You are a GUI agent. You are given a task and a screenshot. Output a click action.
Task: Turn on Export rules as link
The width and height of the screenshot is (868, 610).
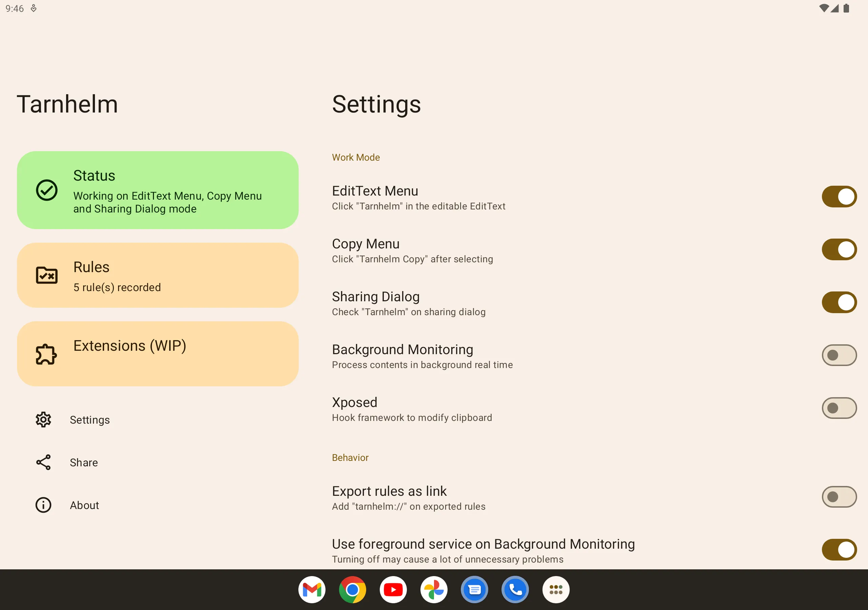click(x=839, y=497)
